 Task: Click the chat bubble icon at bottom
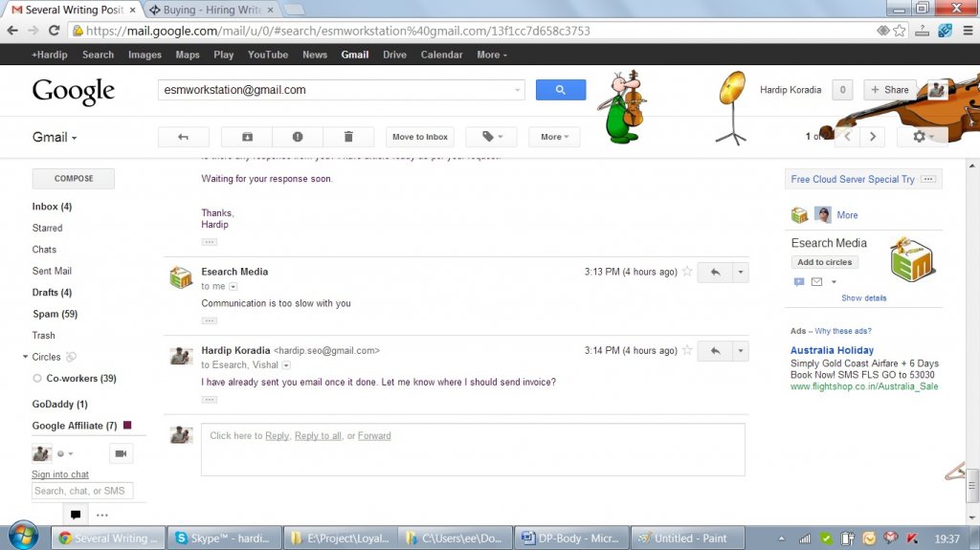[76, 515]
